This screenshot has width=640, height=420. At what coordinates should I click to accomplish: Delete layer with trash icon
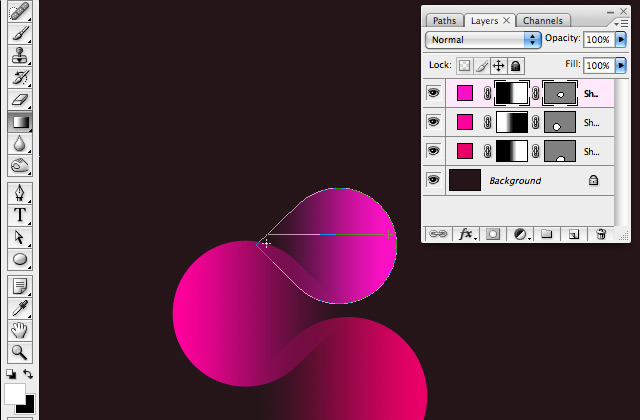[x=601, y=234]
